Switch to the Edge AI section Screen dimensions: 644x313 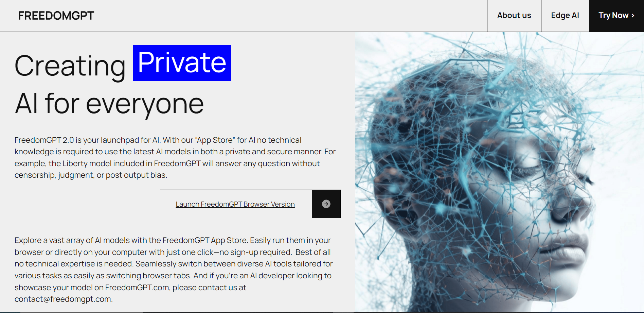(x=565, y=15)
